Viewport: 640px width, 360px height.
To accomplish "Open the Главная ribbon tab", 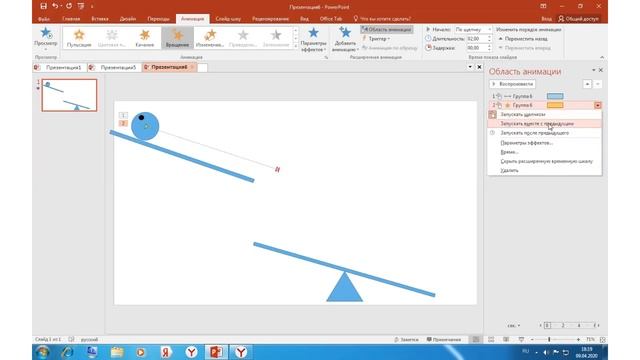I will pyautogui.click(x=71, y=19).
